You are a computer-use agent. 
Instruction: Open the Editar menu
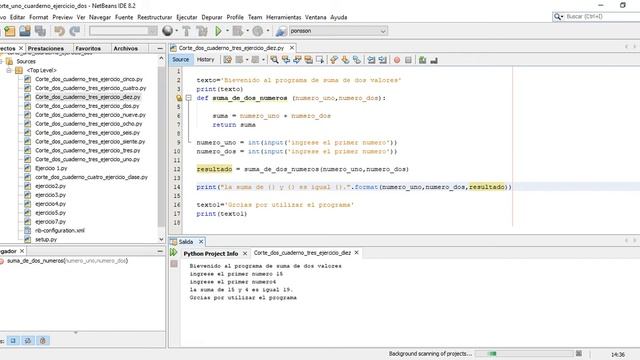pos(17,17)
